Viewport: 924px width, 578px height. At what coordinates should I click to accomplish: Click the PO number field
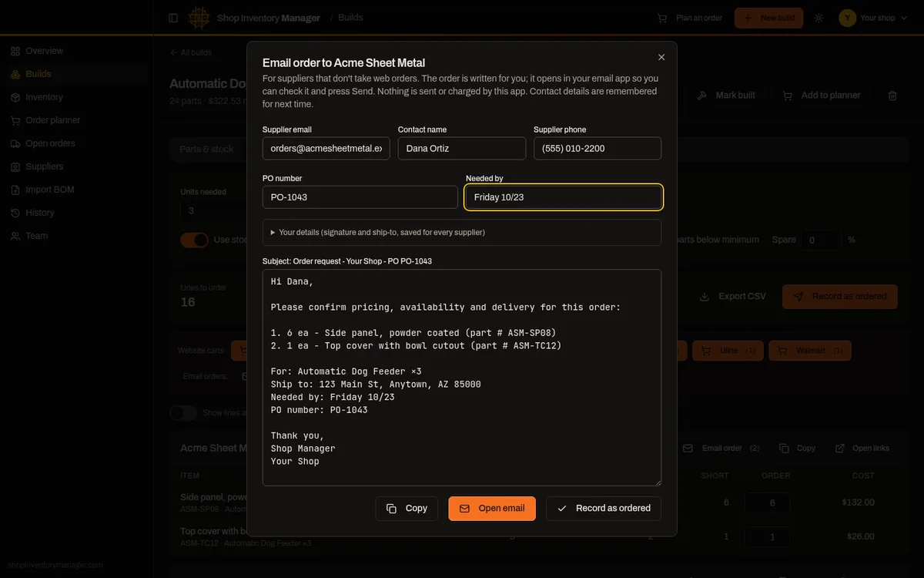click(x=360, y=197)
